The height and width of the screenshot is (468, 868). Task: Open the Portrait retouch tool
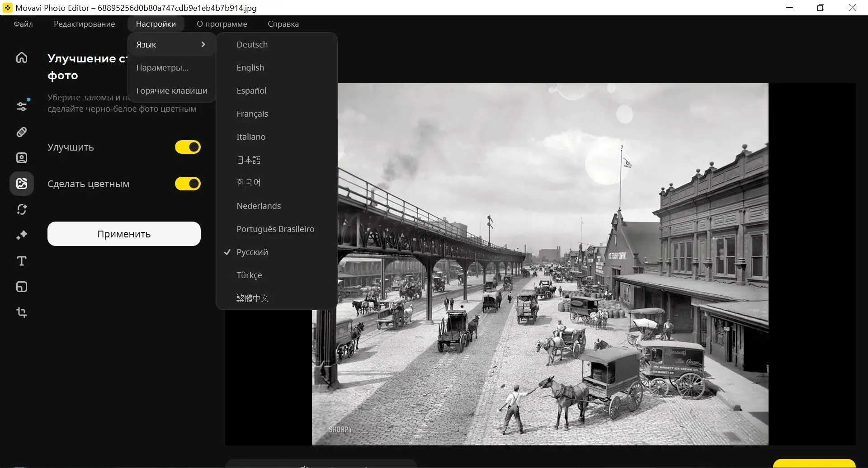(22, 158)
